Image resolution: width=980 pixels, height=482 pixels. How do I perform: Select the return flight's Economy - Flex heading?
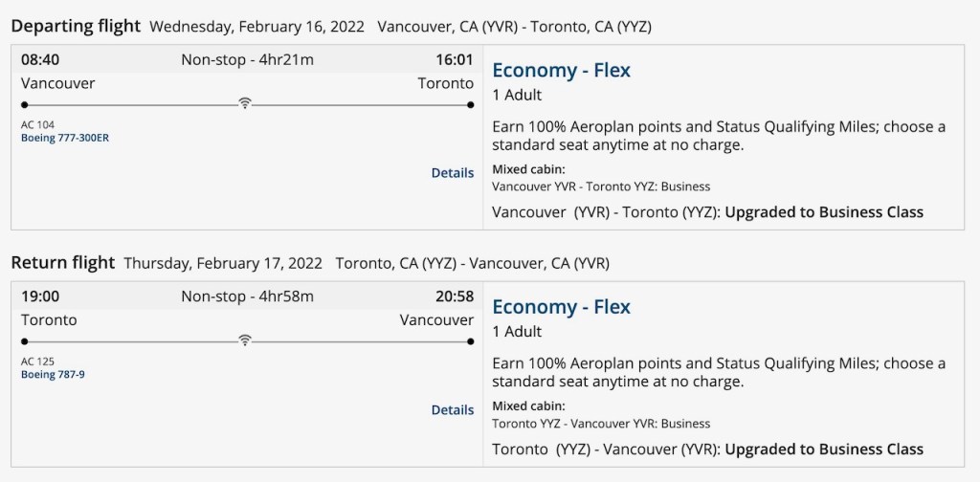[561, 307]
